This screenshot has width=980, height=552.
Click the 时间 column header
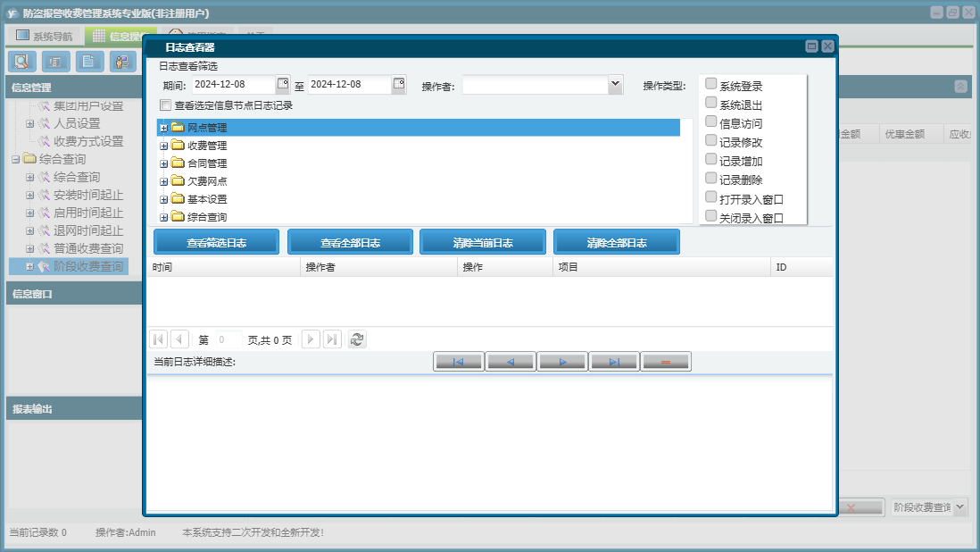coord(224,267)
